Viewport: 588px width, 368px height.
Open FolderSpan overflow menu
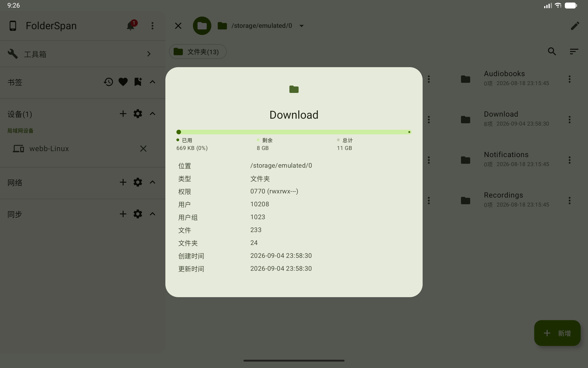pos(153,26)
